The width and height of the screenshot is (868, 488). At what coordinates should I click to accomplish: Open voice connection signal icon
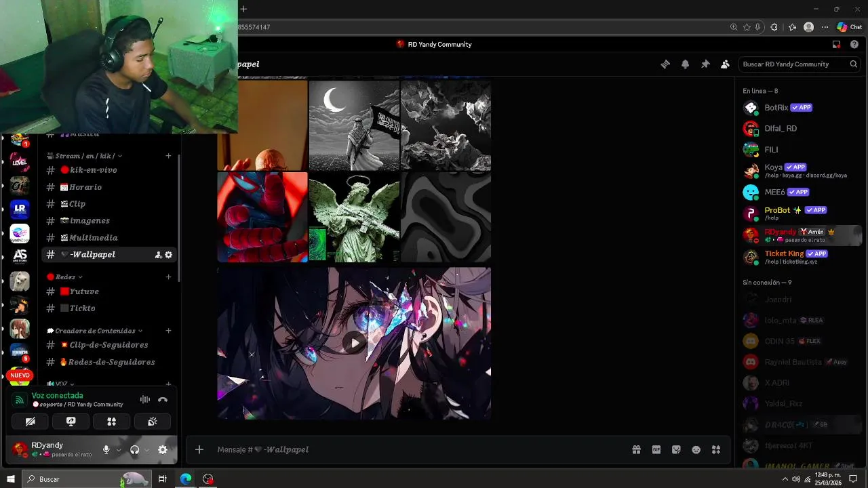point(20,399)
